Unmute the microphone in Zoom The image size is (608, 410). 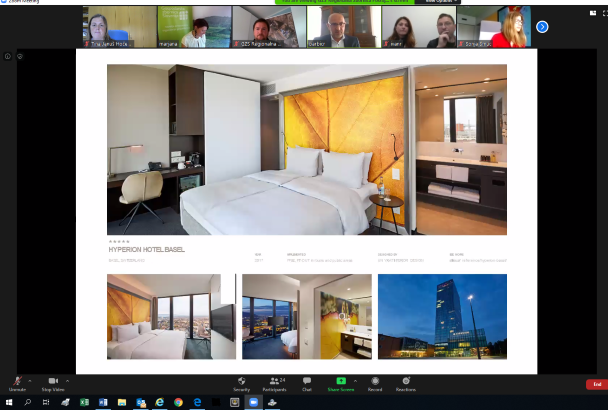coord(17,384)
